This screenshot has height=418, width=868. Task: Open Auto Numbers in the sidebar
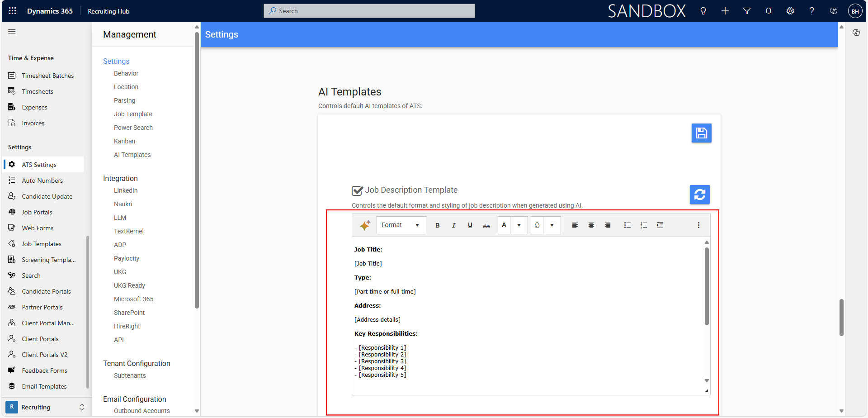[43, 180]
